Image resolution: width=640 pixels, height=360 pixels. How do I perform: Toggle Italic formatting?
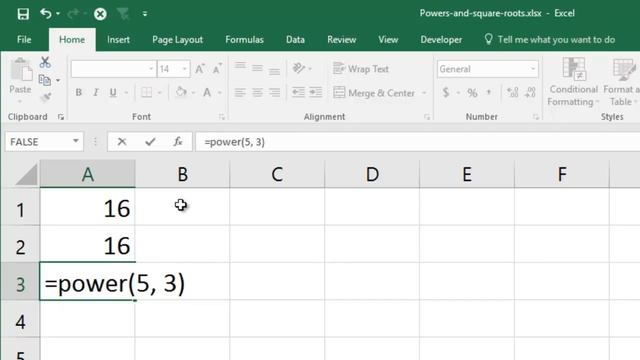click(96, 93)
